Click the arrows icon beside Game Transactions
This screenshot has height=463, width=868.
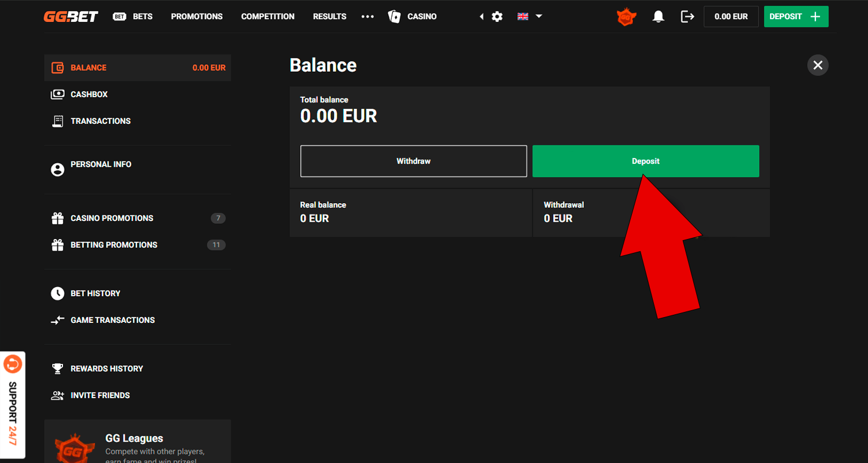(57, 320)
